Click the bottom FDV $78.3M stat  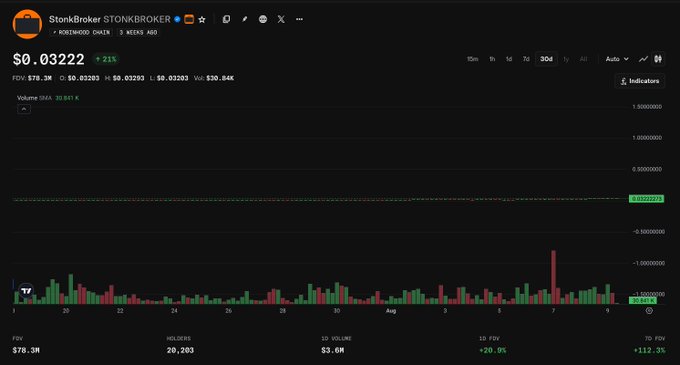pyautogui.click(x=26, y=345)
